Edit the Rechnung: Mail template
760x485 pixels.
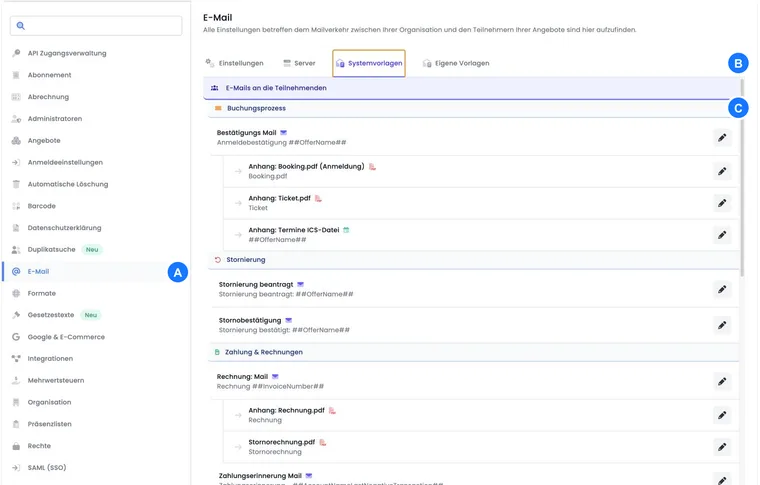pyautogui.click(x=722, y=381)
